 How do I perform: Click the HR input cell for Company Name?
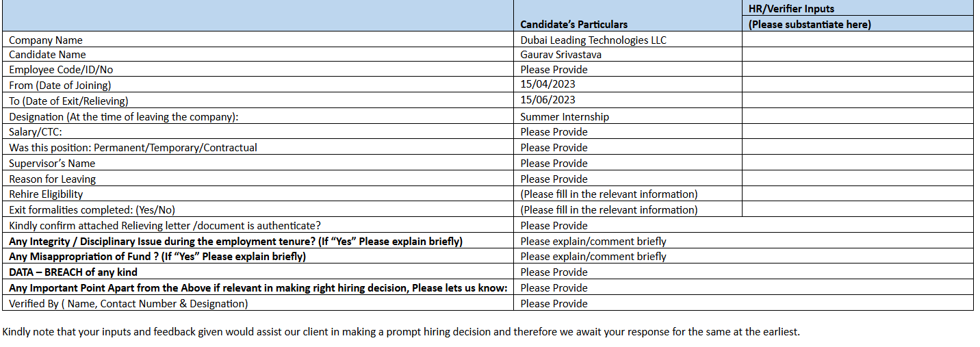tap(857, 40)
